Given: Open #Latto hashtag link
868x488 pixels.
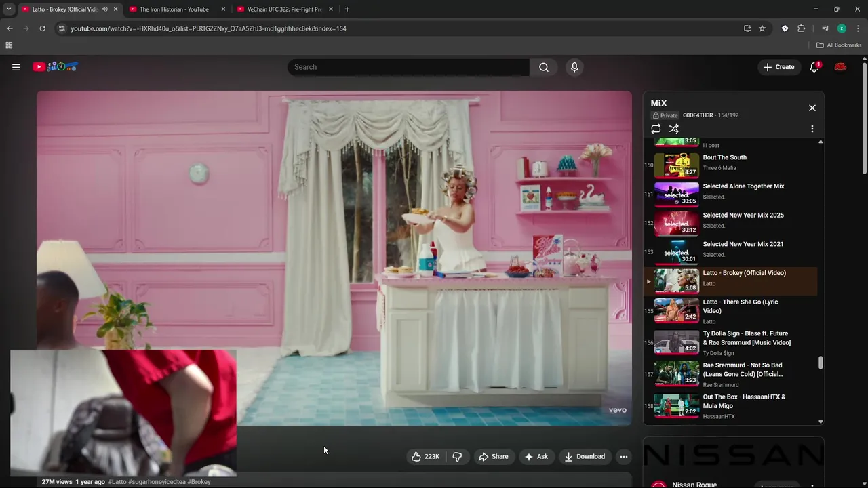Looking at the screenshot, I should (117, 482).
